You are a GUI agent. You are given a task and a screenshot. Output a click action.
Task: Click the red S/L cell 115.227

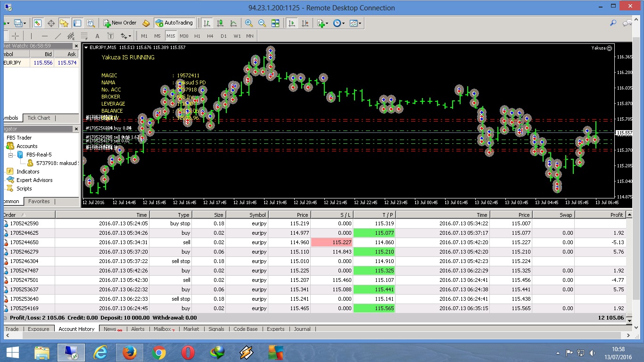[332, 242]
